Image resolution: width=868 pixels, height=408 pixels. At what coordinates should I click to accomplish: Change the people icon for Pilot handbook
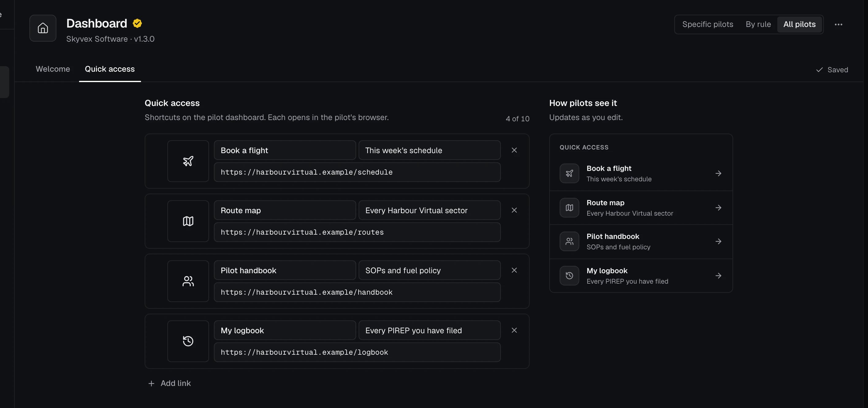pos(188,281)
